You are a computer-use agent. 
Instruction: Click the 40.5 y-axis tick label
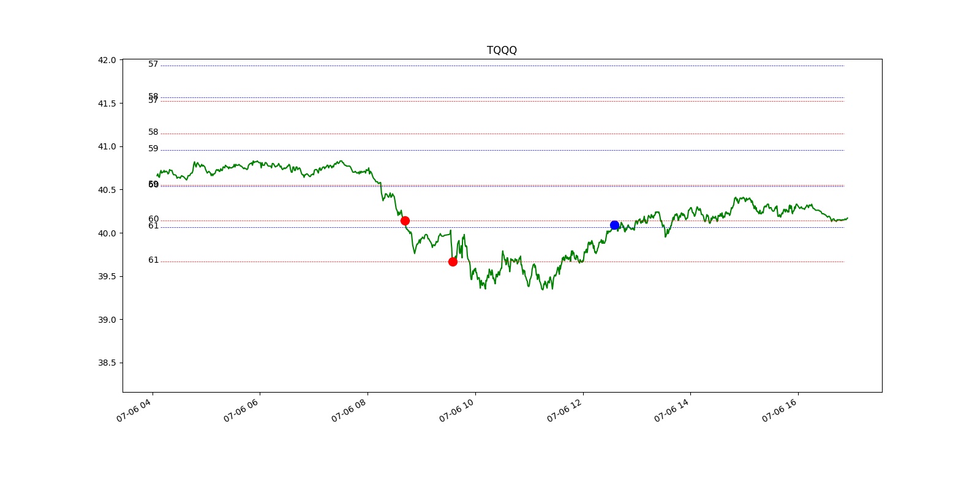107,190
